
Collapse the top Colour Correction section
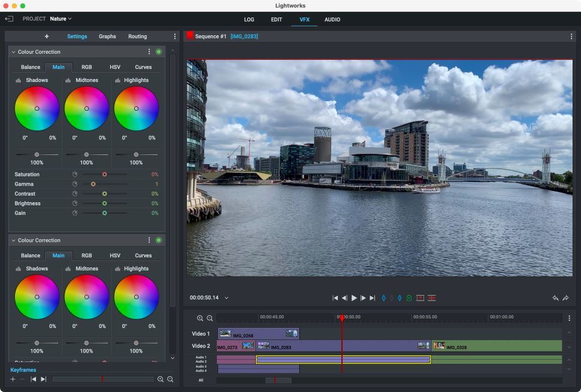(x=13, y=52)
